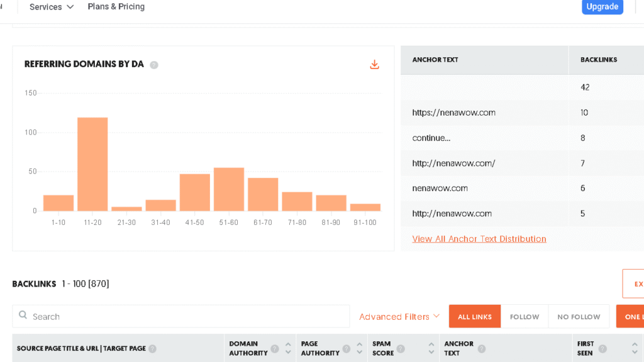The image size is (644, 362).
Task: Download the Referring Domains by DA chart
Action: [x=374, y=65]
